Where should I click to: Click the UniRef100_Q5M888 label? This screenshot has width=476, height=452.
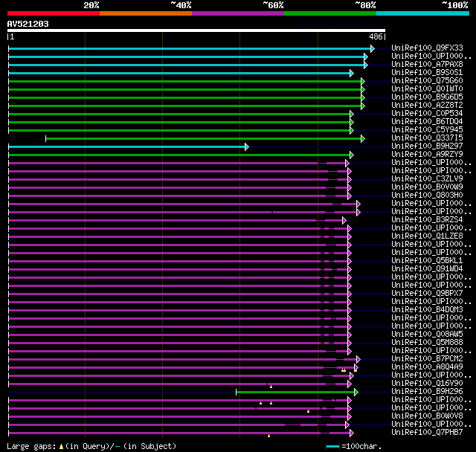click(427, 343)
